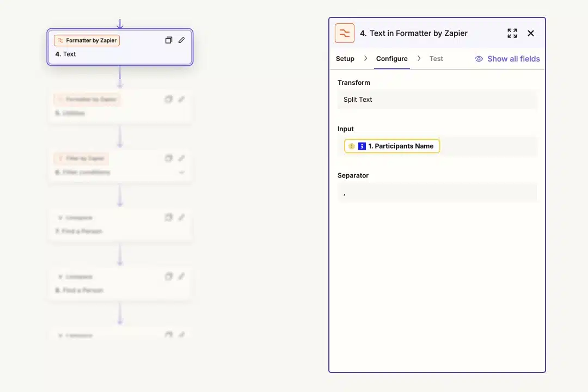Edit step 7 Find a Person pencil icon
Screen dimensions: 588x392
pos(181,218)
